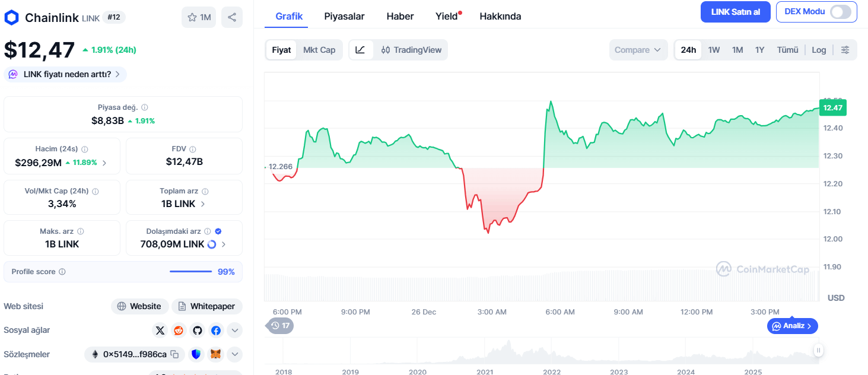Viewport: 868px width, 375px height.
Task: Add LINK to watchlist star button
Action: [199, 17]
